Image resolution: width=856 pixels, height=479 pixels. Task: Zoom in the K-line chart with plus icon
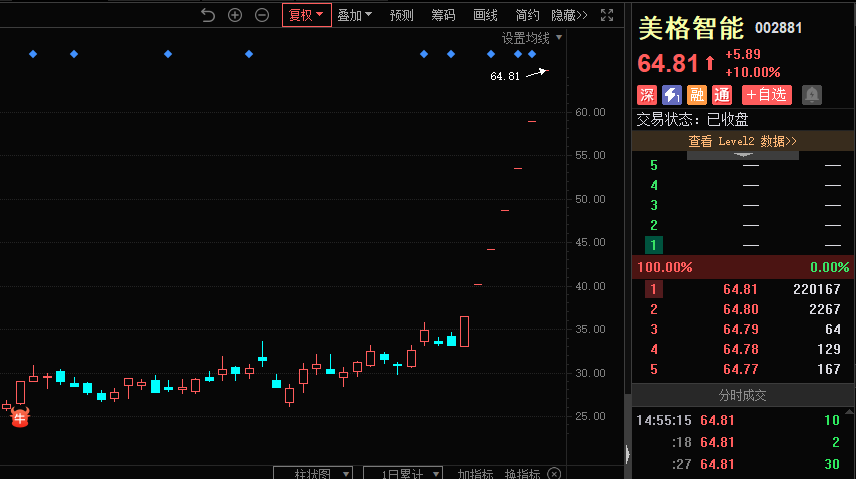tap(235, 15)
